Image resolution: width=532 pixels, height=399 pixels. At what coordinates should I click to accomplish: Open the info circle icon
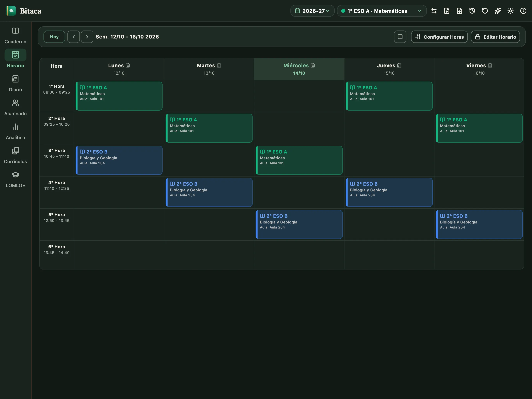pyautogui.click(x=523, y=11)
